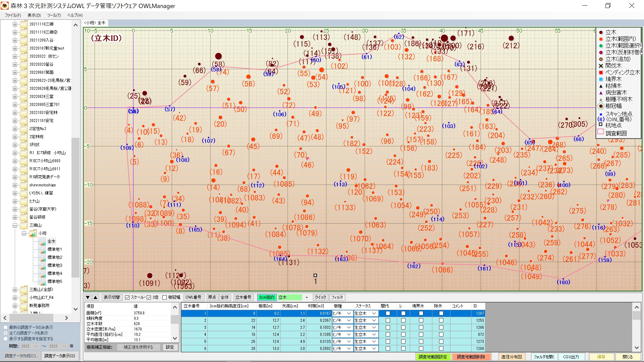Viewport: 644px width, 362px height.
Task: Open ステータス dropdown for tree number 6
Action: (x=374, y=349)
